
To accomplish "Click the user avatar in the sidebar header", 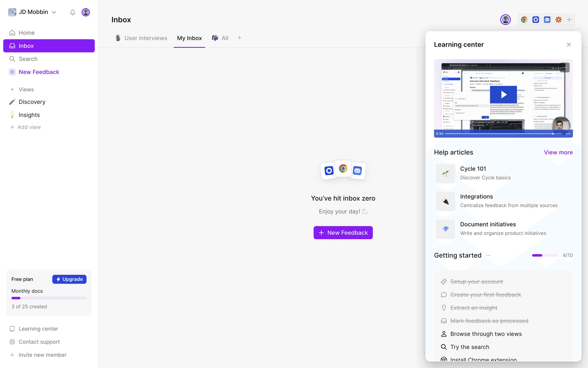I will [x=86, y=12].
